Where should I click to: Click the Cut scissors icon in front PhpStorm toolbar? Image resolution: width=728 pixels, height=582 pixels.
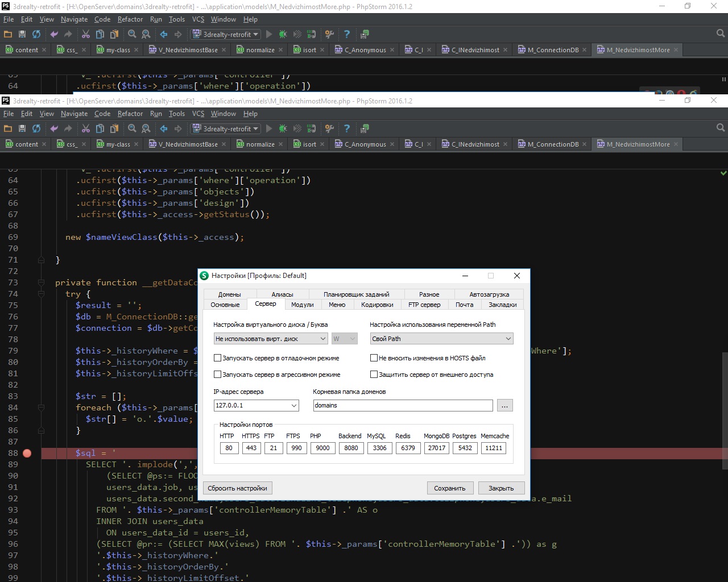(86, 129)
